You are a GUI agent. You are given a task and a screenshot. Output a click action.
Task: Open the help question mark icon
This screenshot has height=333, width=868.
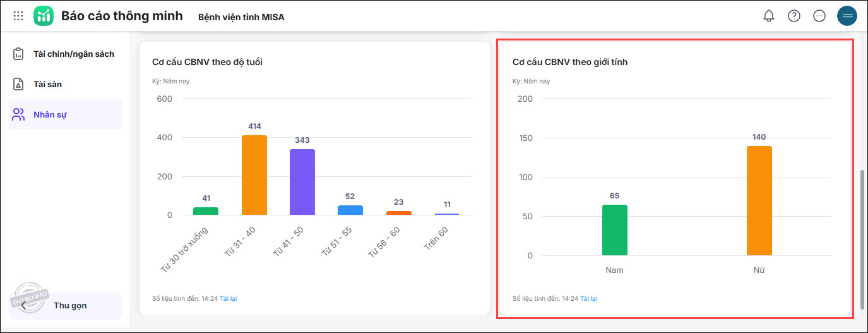tap(794, 16)
